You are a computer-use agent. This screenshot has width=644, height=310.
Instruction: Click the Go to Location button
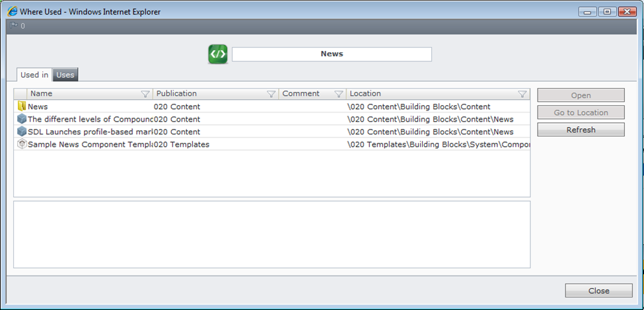click(x=581, y=112)
